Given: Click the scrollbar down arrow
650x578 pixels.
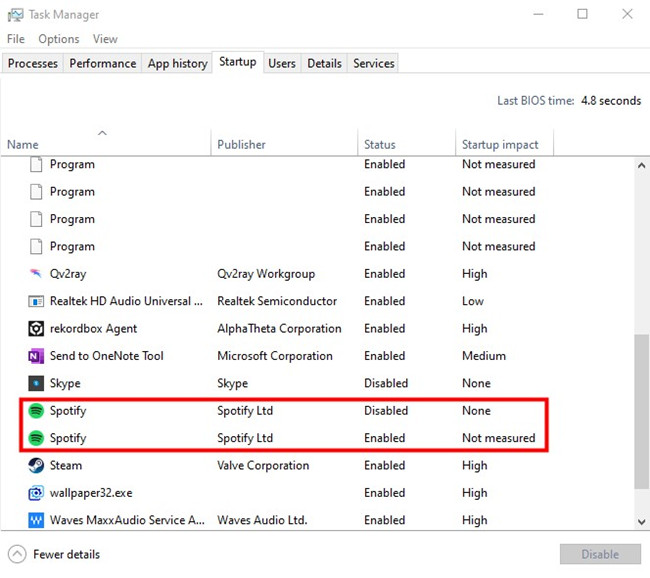Looking at the screenshot, I should pyautogui.click(x=641, y=522).
